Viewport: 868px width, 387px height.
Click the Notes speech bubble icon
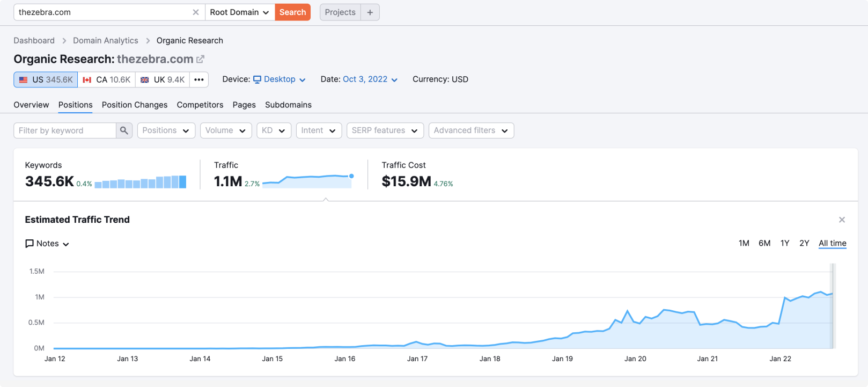click(30, 244)
